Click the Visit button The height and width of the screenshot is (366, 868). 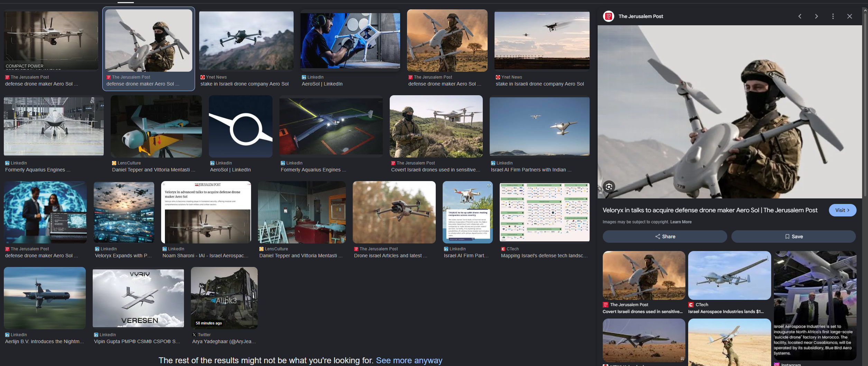(842, 210)
